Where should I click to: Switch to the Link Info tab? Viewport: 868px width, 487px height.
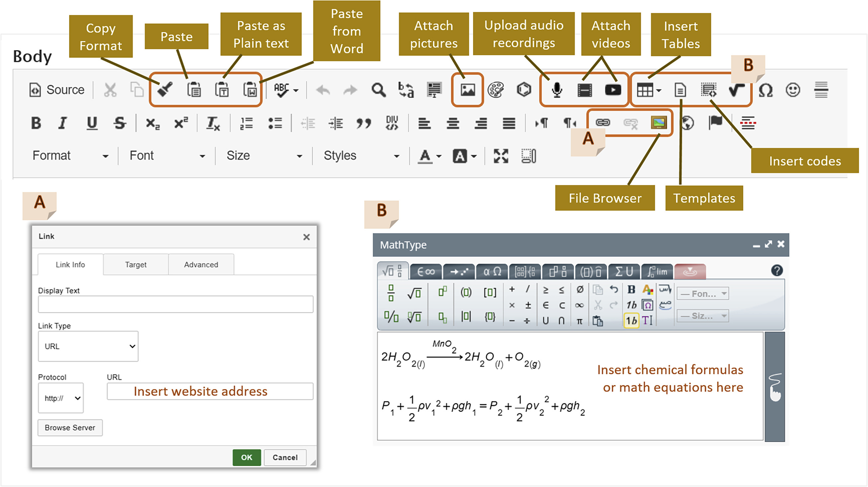70,265
